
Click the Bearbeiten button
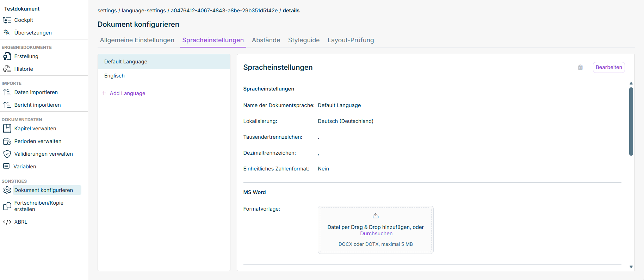coord(609,67)
